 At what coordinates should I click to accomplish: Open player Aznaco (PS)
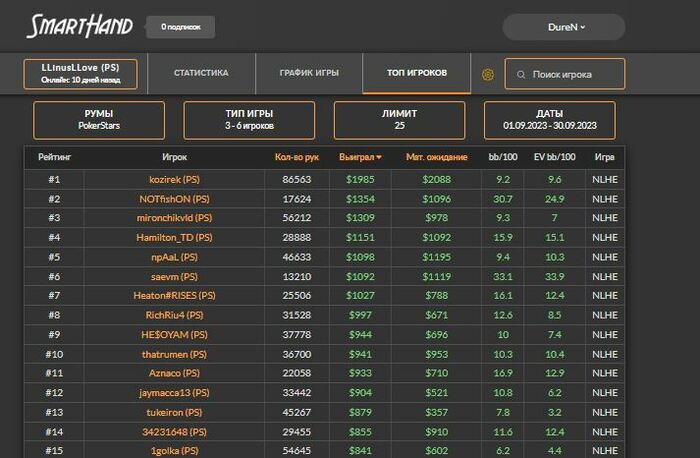click(x=174, y=373)
